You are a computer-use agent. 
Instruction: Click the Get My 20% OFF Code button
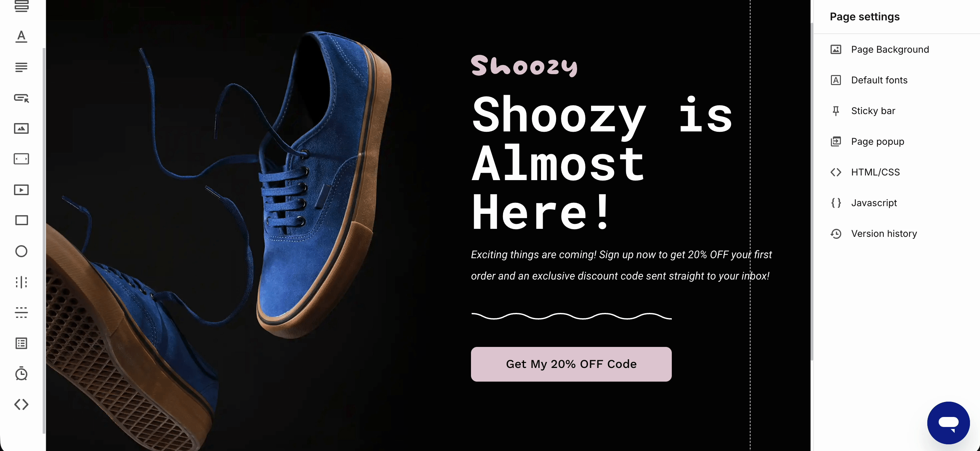click(x=571, y=364)
